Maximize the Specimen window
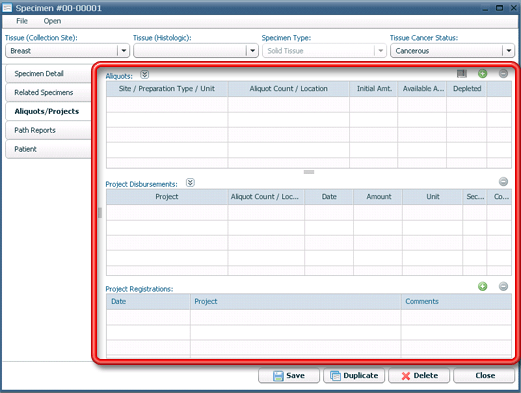The height and width of the screenshot is (393, 521). coord(499,7)
